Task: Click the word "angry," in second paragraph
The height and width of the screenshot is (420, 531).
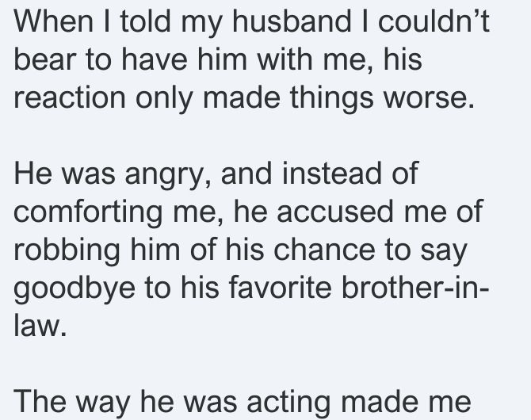Action: click(168, 174)
